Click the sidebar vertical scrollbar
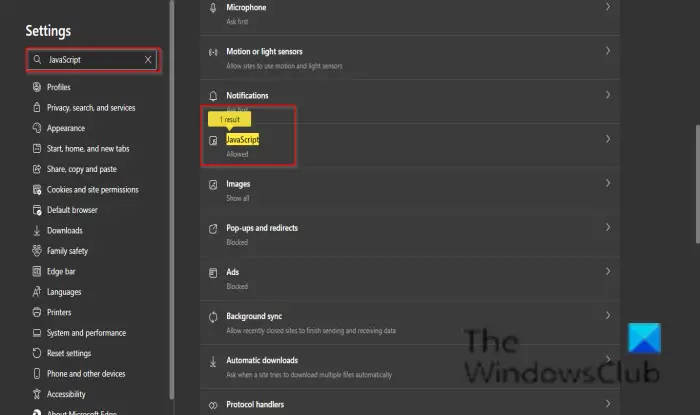The width and height of the screenshot is (700, 415). click(172, 199)
